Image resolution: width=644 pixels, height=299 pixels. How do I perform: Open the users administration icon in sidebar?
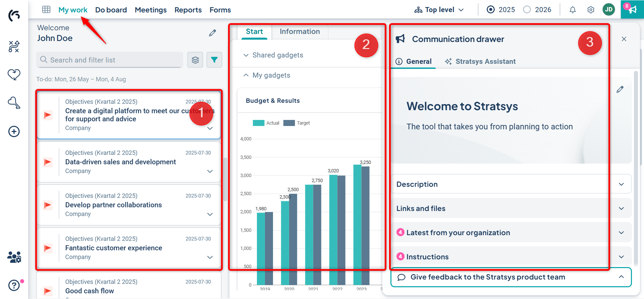14,257
